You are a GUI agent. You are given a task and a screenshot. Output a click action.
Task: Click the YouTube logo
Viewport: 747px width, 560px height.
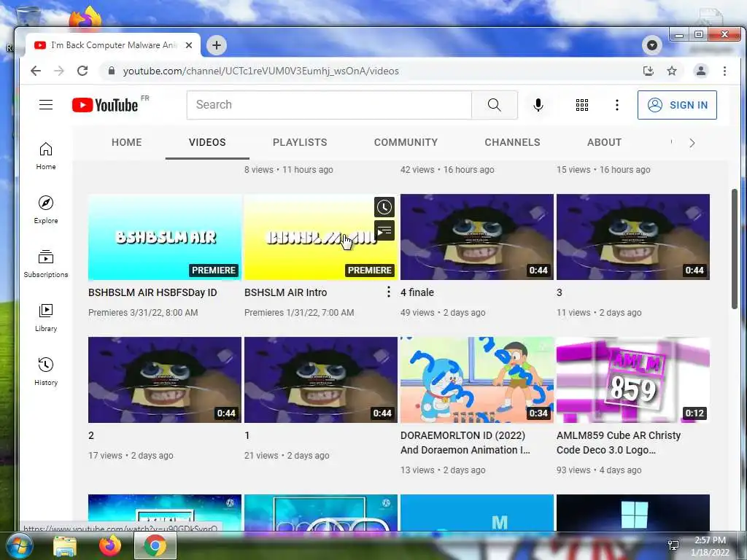coord(105,105)
